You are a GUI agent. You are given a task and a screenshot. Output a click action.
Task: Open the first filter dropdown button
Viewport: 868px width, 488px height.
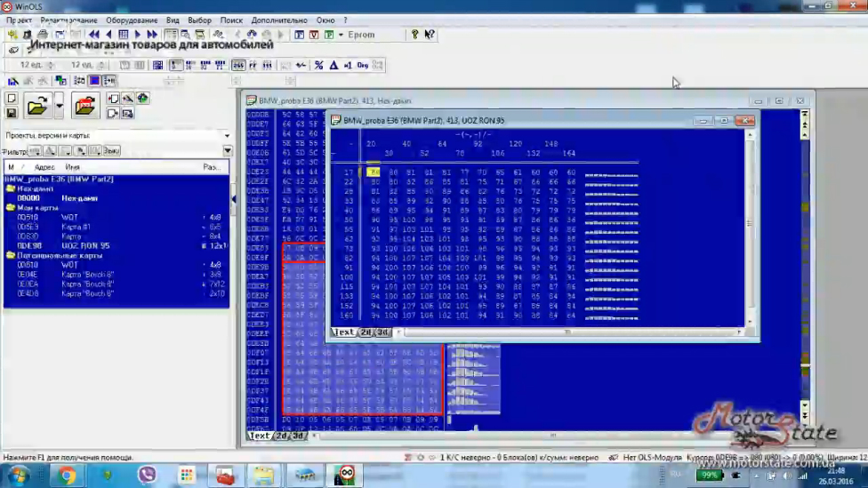(35, 151)
